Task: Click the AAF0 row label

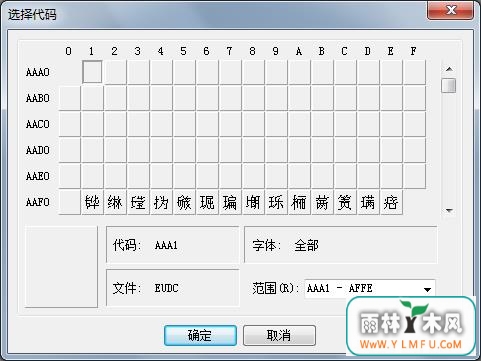Action: [x=38, y=202]
